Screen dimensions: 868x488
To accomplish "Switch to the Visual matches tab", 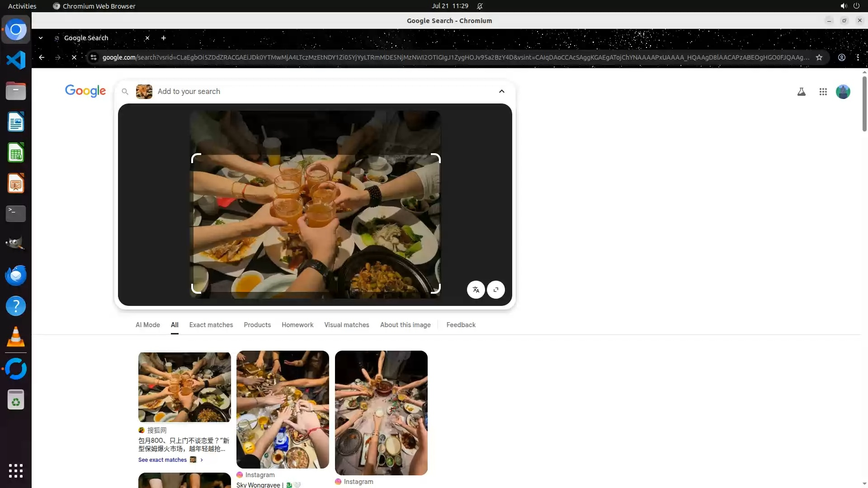I will (x=346, y=325).
